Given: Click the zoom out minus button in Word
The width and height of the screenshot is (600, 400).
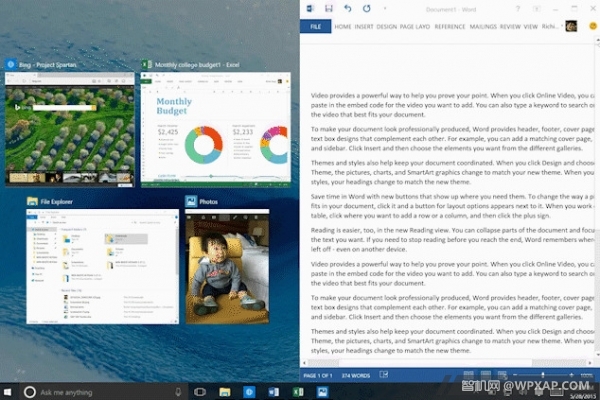Looking at the screenshot, I should [x=515, y=375].
